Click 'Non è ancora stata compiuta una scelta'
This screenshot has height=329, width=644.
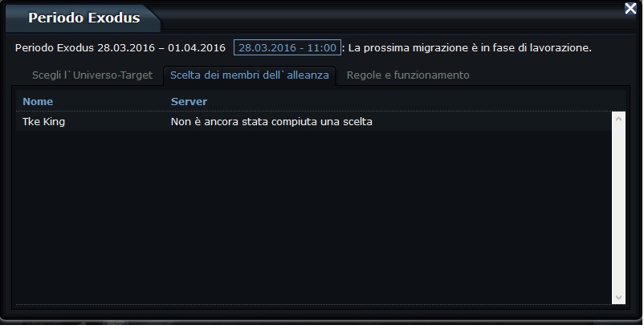[x=271, y=122]
